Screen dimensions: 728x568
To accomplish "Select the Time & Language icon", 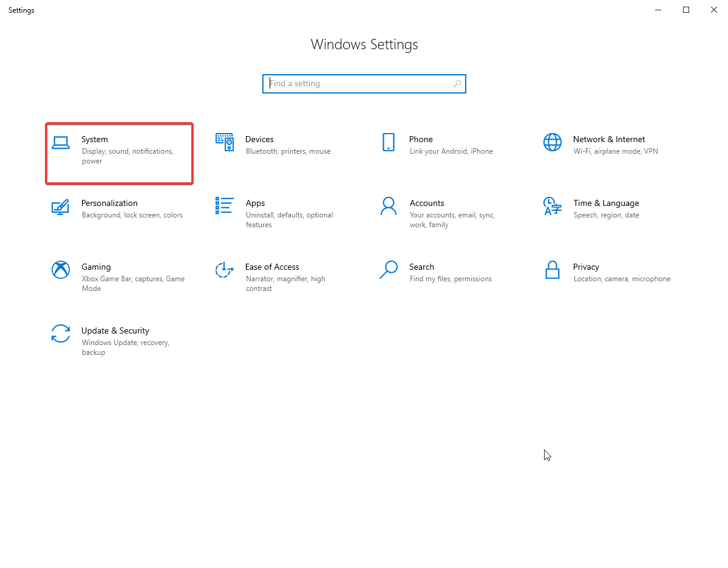I will [x=553, y=206].
